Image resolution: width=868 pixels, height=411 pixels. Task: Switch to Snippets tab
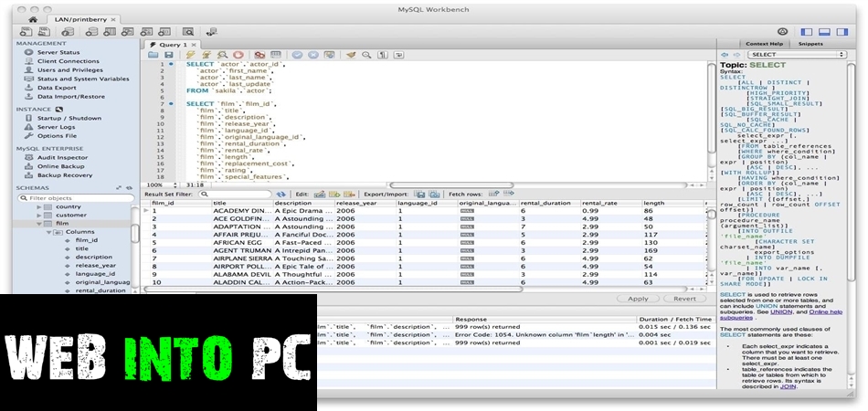click(x=810, y=44)
